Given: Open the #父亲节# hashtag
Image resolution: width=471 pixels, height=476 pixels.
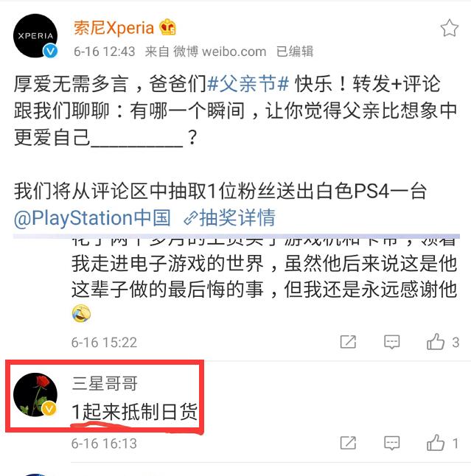Looking at the screenshot, I should tap(248, 84).
